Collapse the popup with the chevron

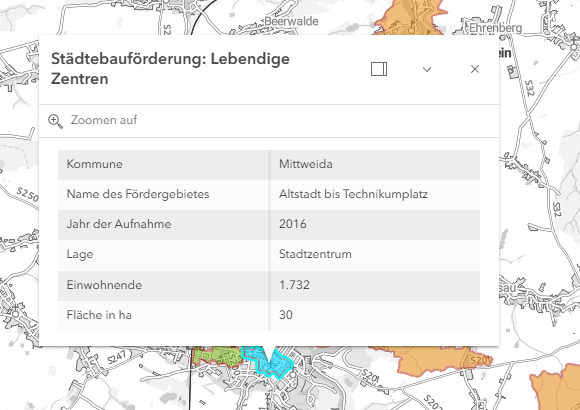tap(427, 69)
